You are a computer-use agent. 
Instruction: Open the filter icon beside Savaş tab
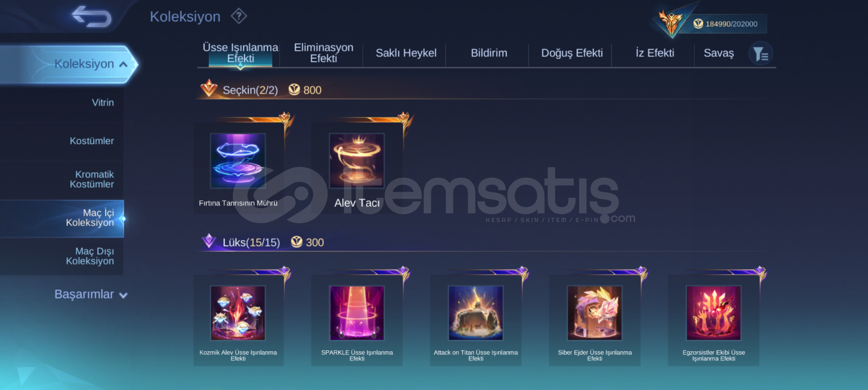pyautogui.click(x=761, y=54)
